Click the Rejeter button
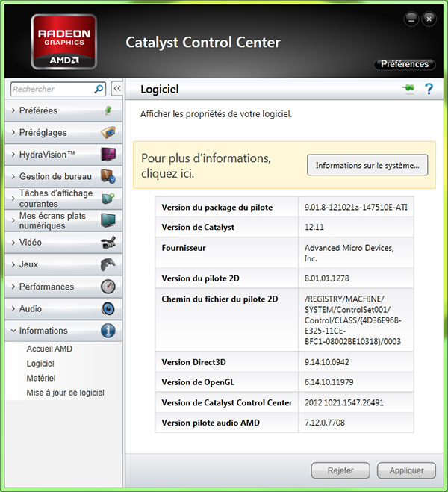Screen dimensions: 448x492 (x=340, y=470)
